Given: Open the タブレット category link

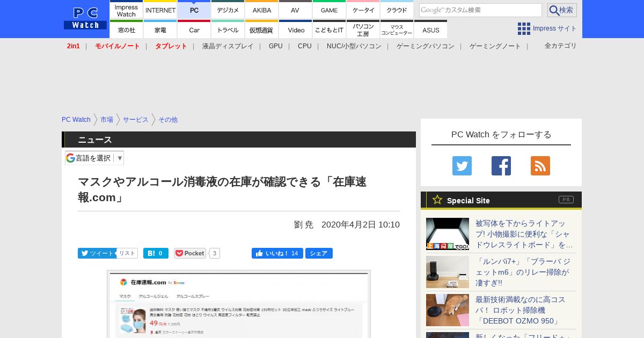Looking at the screenshot, I should (x=171, y=46).
